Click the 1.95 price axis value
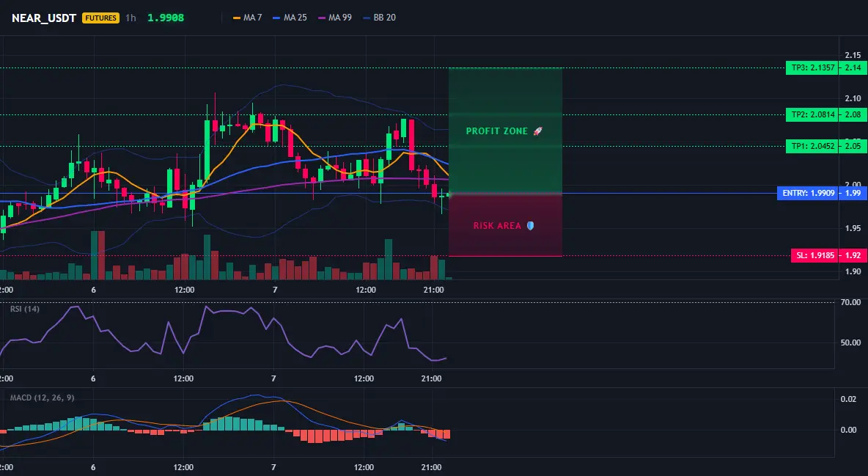The width and height of the screenshot is (868, 476). (x=853, y=228)
